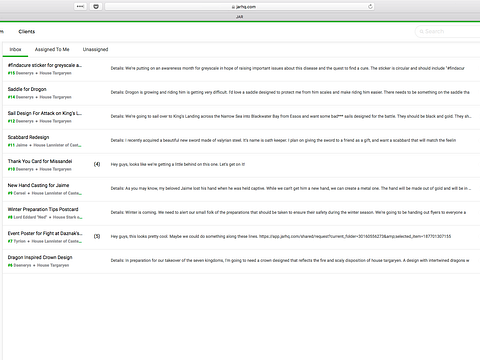Click the #9 Cersei House Lannister subtitle

[45, 193]
